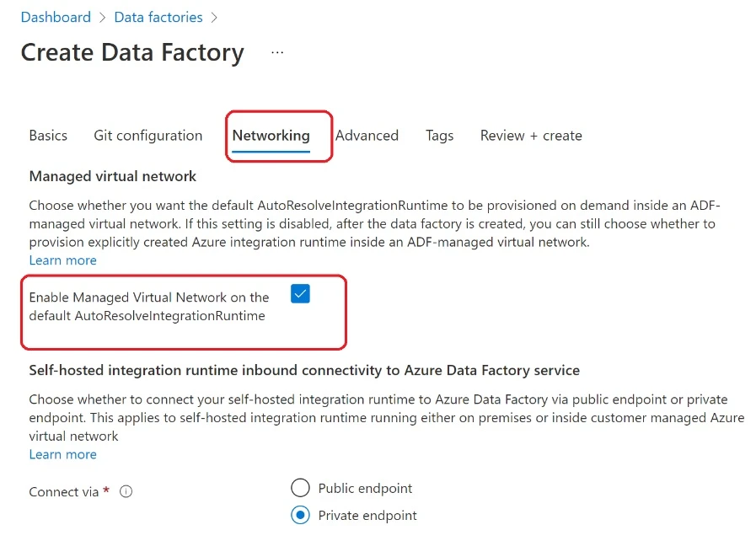Open Learn more under Managed virtual network
This screenshot has height=541, width=756.
point(62,260)
